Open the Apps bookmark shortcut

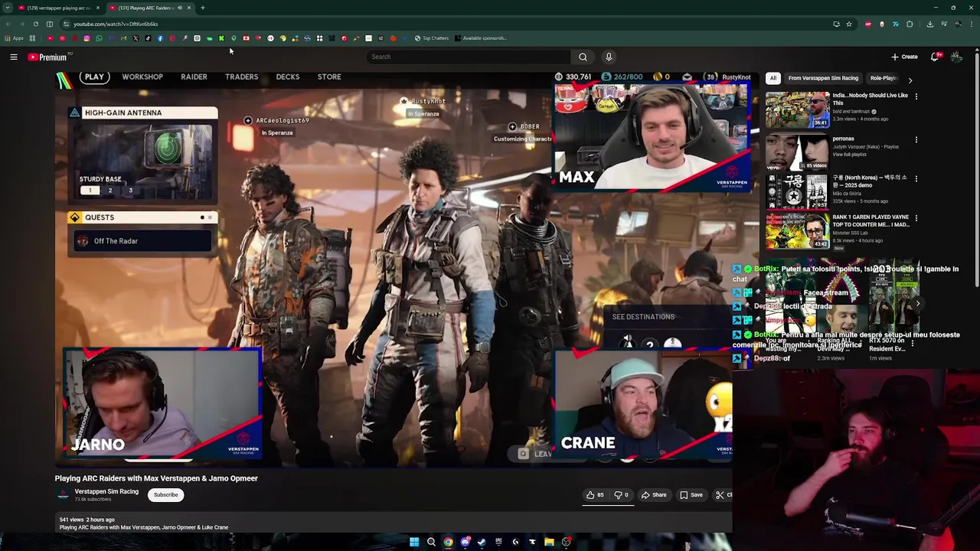(14, 38)
